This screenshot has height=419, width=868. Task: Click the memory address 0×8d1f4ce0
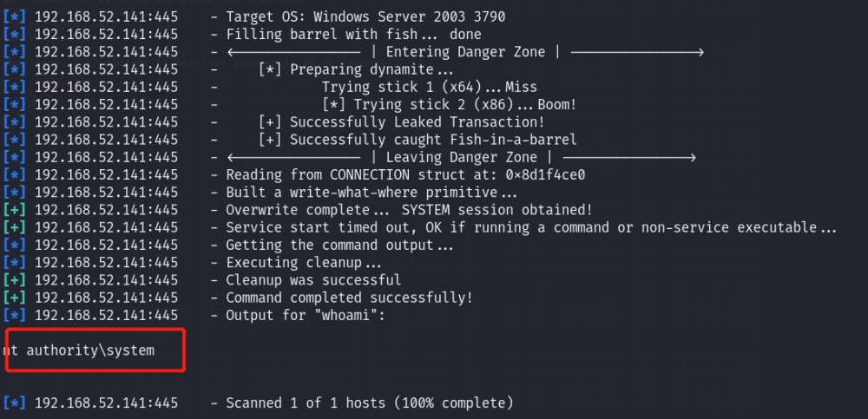coord(545,175)
